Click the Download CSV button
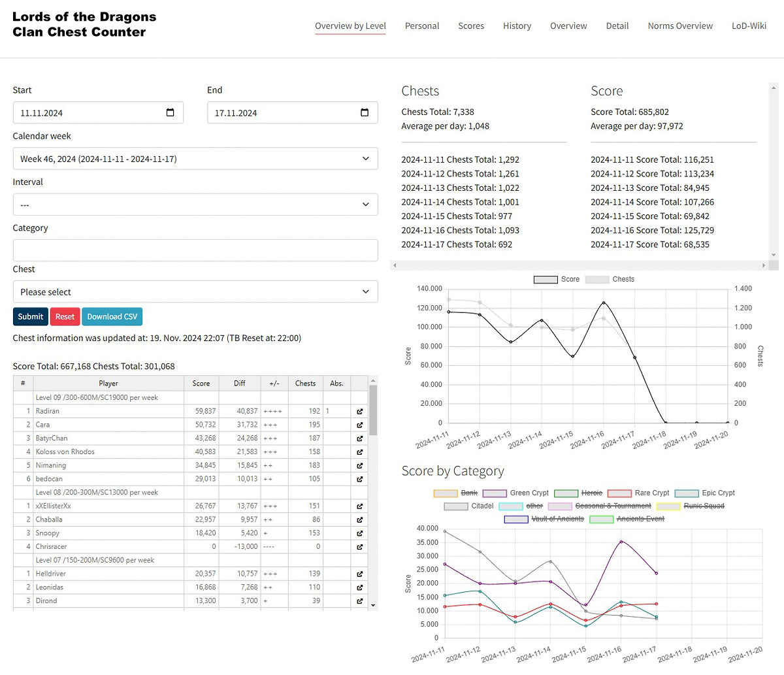784x675 pixels. click(x=112, y=317)
